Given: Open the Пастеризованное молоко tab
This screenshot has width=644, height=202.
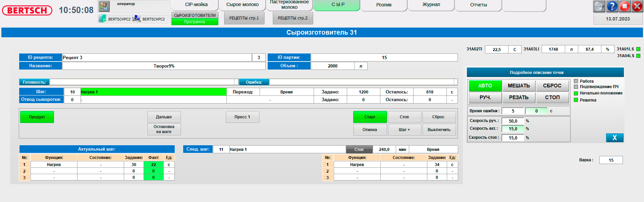Looking at the screenshot, I should click(289, 5).
